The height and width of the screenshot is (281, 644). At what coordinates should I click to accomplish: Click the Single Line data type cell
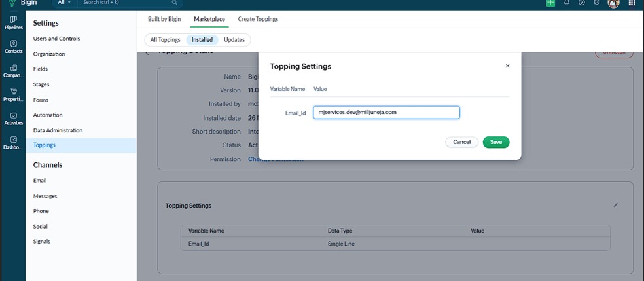341,244
